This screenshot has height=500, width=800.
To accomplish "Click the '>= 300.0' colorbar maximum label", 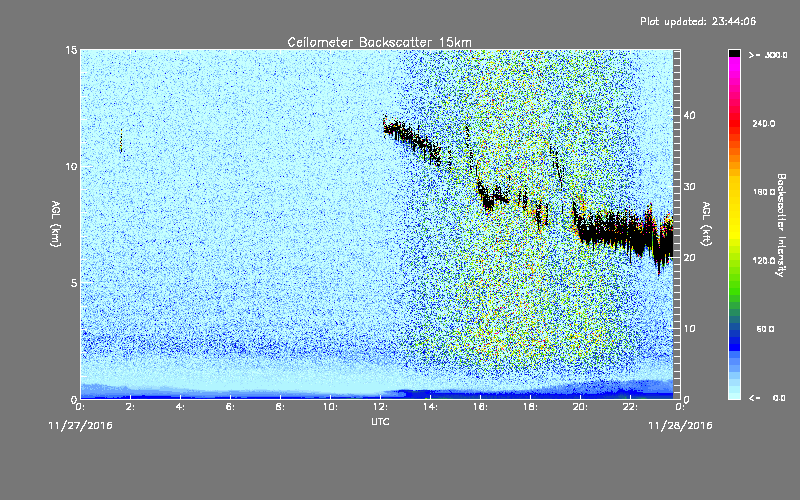I will 768,55.
